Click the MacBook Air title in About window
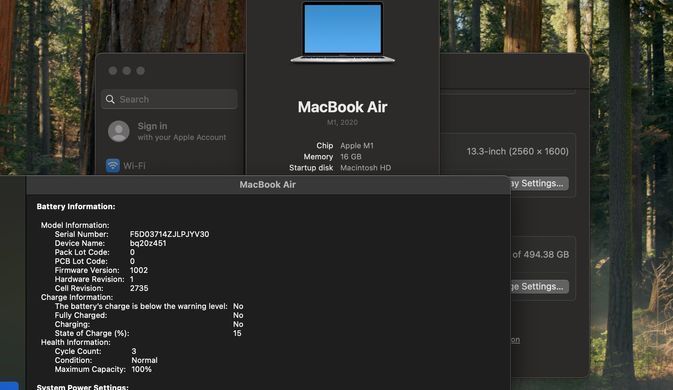The image size is (673, 390). [343, 107]
